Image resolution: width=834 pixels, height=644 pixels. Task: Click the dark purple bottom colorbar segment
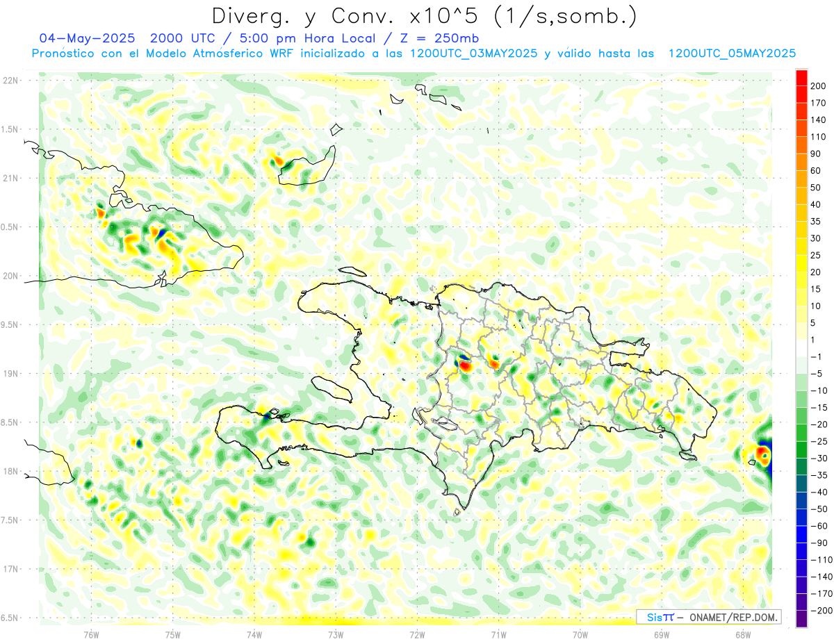point(801,618)
